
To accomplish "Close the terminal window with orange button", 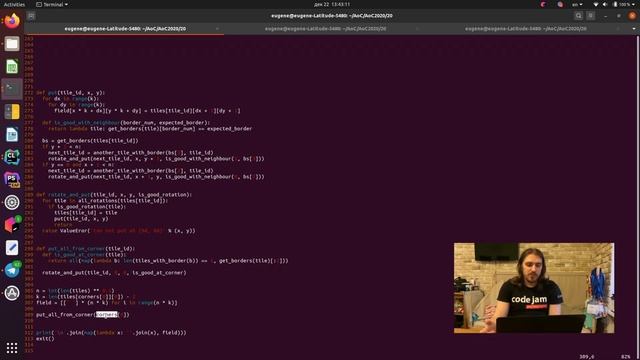I will pyautogui.click(x=632, y=16).
